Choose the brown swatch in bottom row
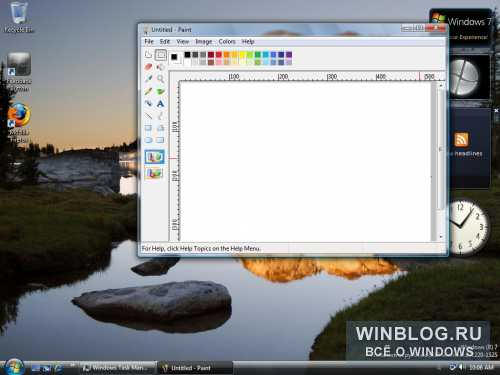 click(x=211, y=62)
